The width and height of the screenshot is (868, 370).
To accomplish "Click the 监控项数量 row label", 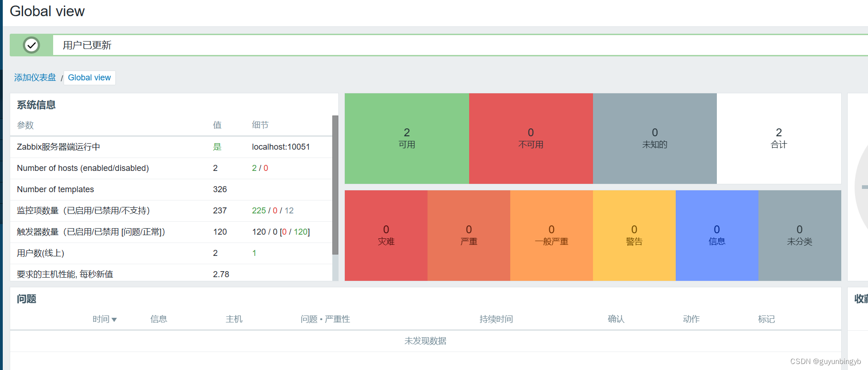I will tap(84, 211).
